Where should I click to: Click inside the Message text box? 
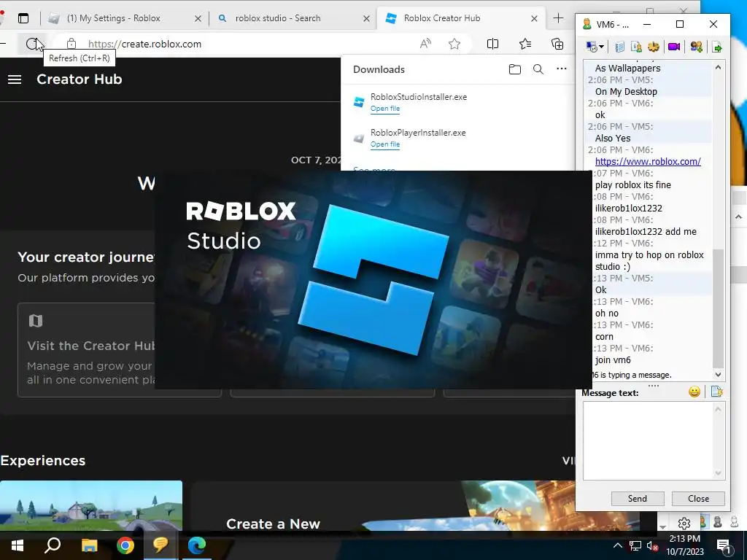point(648,440)
